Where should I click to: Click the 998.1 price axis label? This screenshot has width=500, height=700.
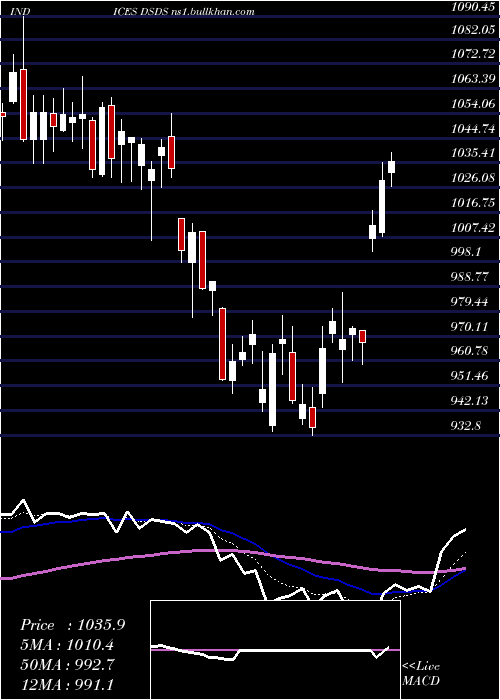tap(466, 252)
